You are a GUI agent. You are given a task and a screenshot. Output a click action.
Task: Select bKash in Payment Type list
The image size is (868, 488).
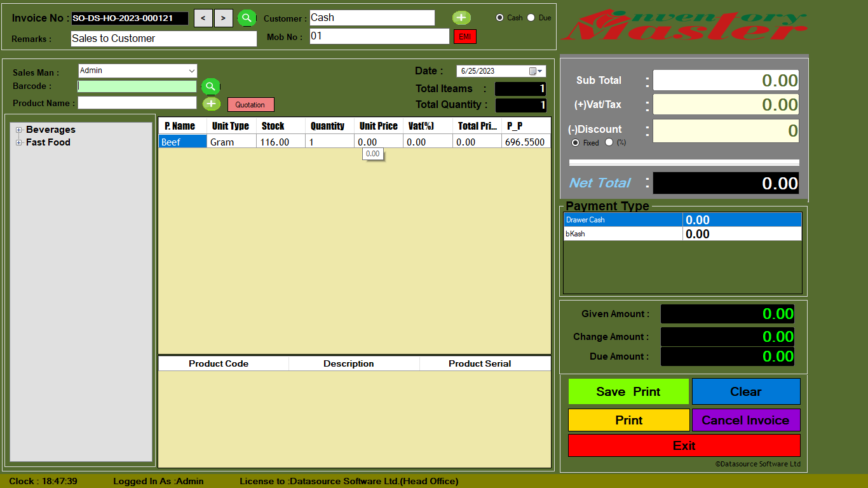click(x=623, y=234)
